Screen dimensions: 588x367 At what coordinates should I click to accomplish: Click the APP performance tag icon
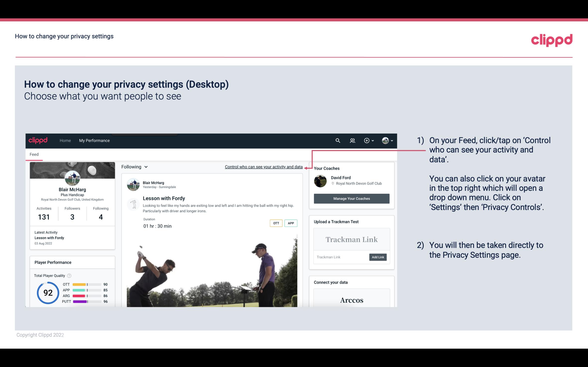tap(291, 223)
